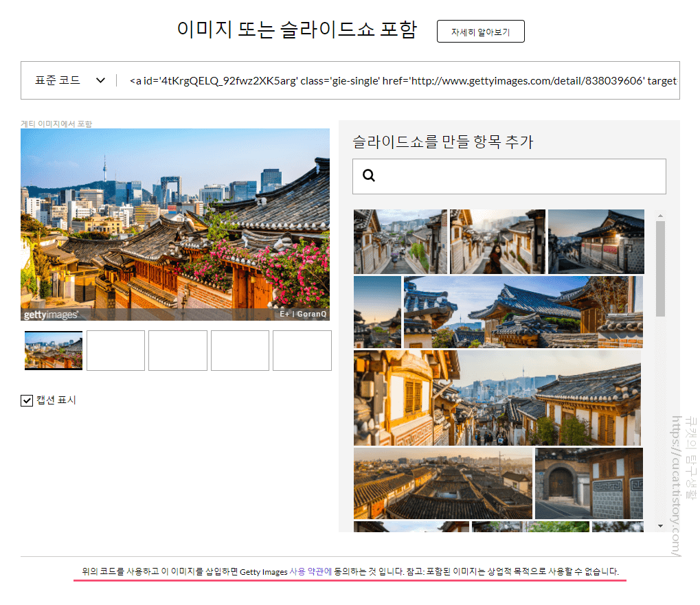Click the results list scrollbar thumb
Image resolution: width=700 pixels, height=605 pixels.
pos(660,269)
